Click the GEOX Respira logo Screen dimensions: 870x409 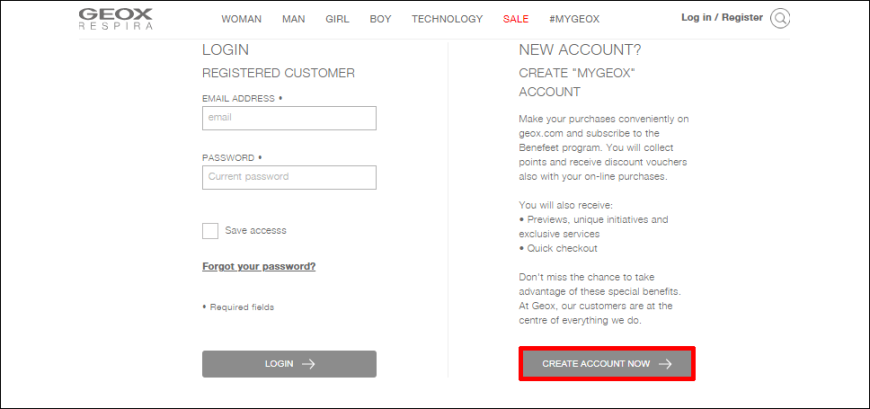coord(115,19)
